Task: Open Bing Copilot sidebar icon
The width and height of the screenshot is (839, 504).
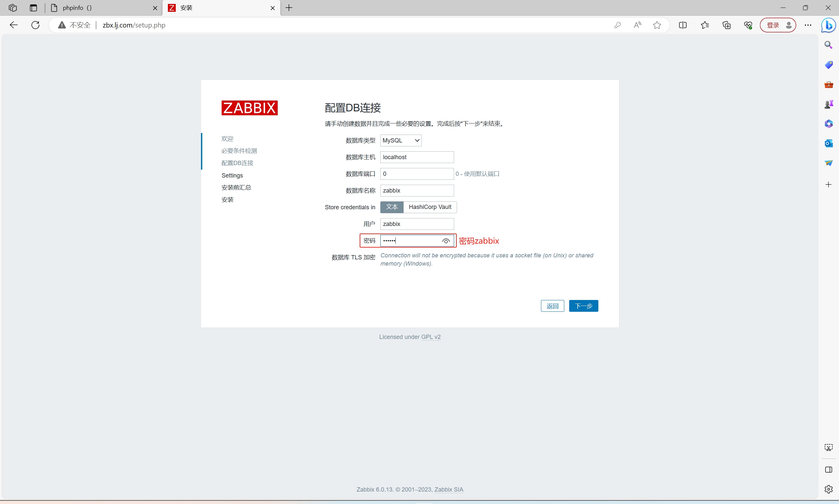Action: 828,25
